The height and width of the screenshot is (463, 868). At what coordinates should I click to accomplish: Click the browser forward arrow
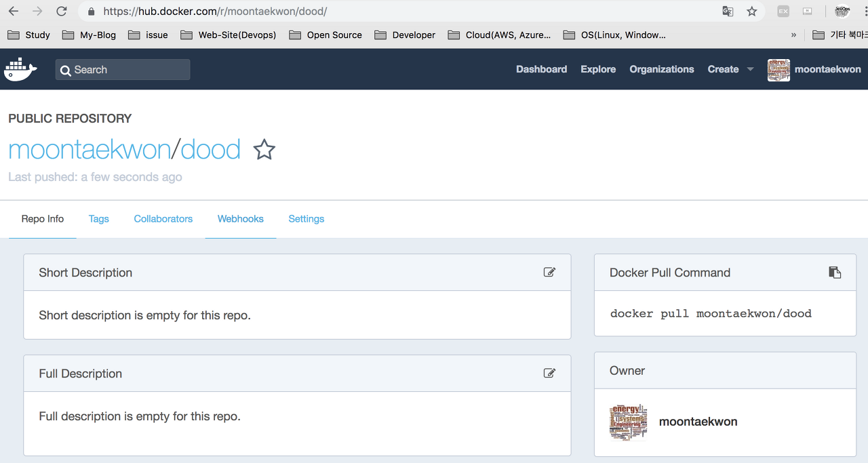tap(37, 11)
